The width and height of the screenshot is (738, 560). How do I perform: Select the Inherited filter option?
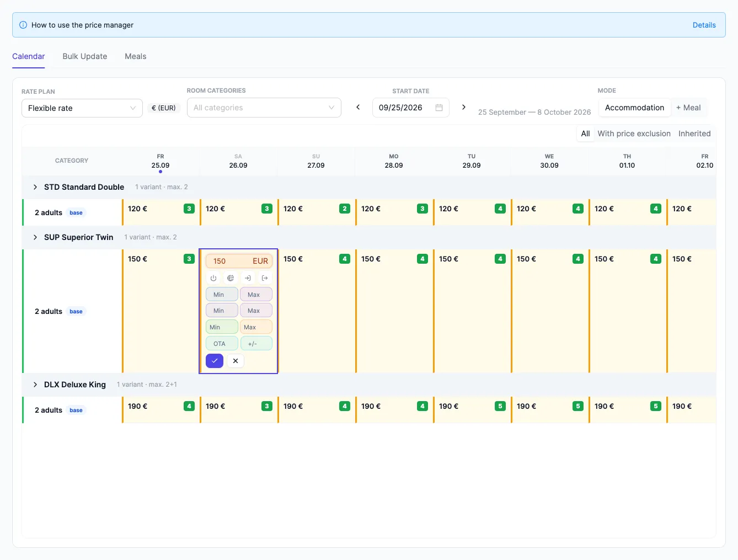coord(694,134)
